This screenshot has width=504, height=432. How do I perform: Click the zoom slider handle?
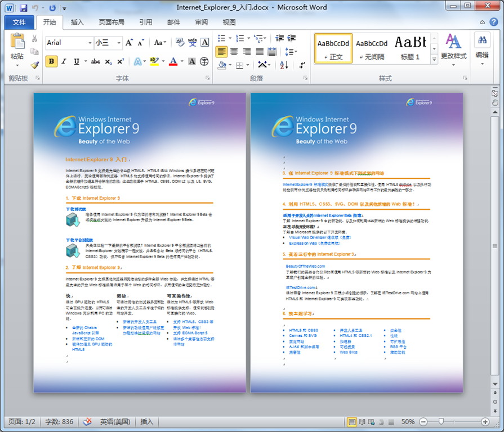point(441,422)
